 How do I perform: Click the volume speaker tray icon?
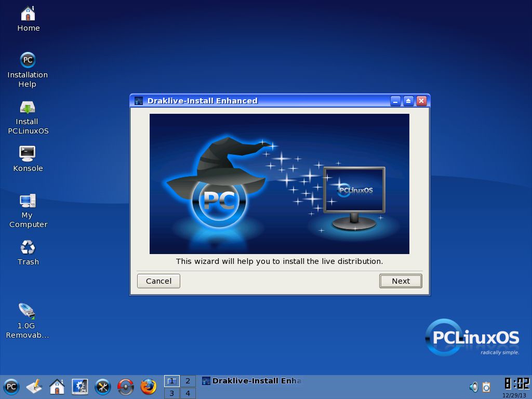(474, 387)
